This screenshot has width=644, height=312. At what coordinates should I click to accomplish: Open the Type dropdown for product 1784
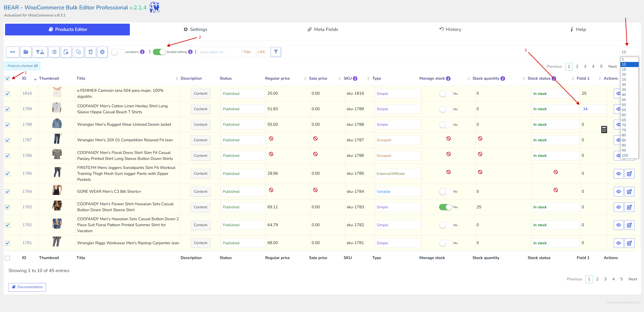pos(398,192)
